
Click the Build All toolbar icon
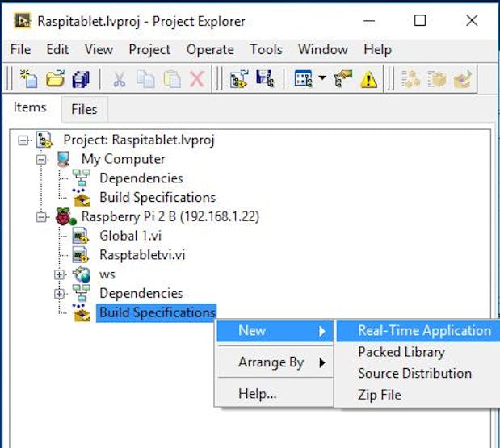[x=410, y=79]
